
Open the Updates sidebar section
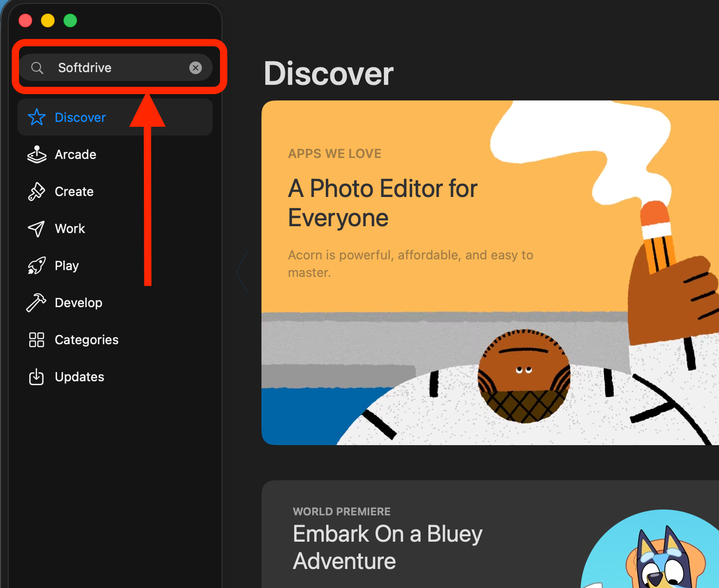[115, 376]
